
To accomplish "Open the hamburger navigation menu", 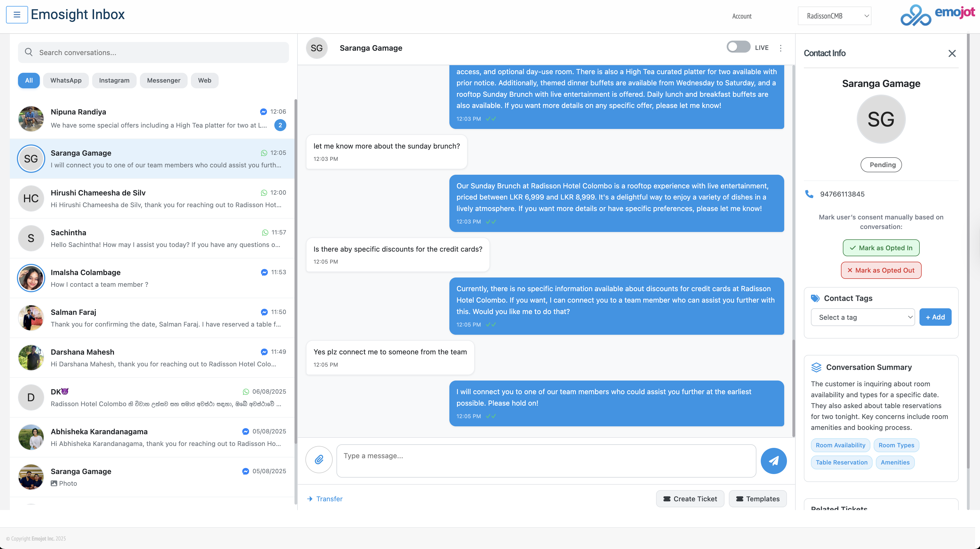I will click(x=17, y=14).
